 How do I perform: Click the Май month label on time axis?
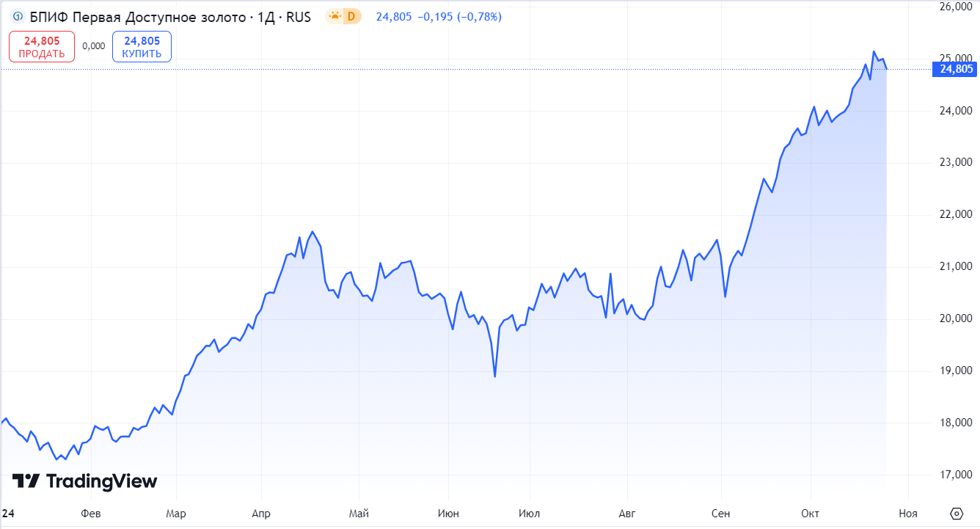point(359,514)
